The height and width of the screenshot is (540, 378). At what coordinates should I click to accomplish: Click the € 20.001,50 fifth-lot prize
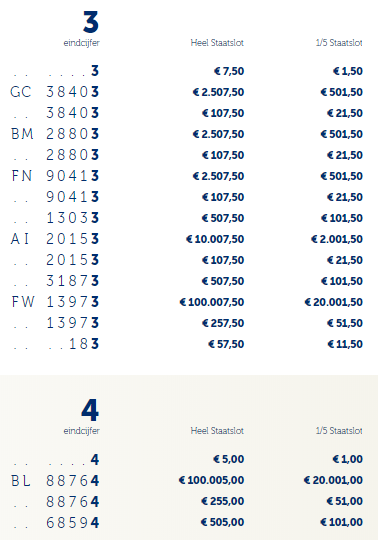[334, 302]
